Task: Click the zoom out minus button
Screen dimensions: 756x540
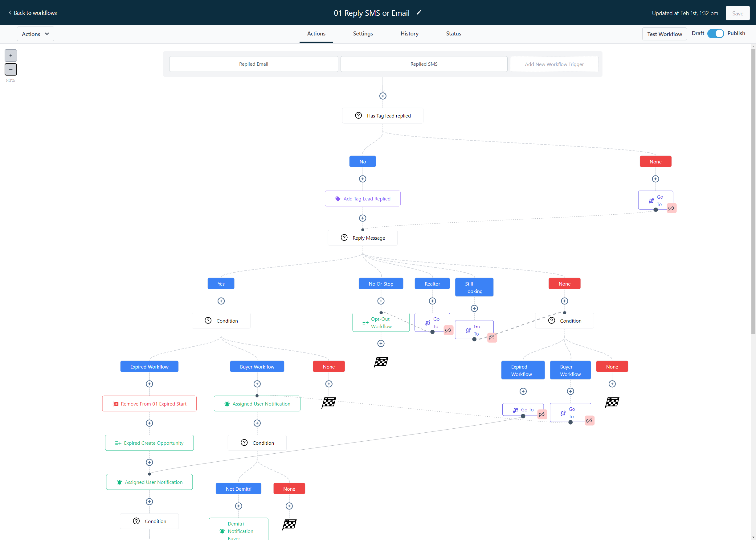Action: coord(11,69)
